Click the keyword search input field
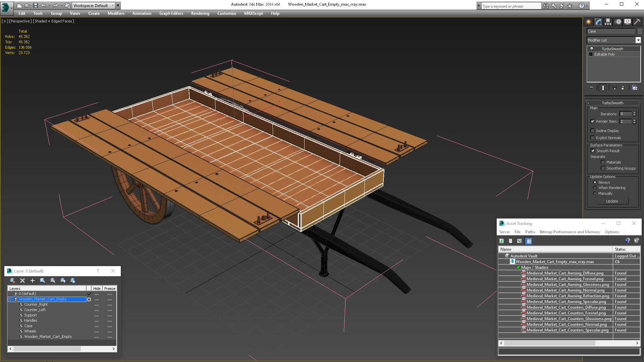This screenshot has width=644, height=362. (x=511, y=6)
